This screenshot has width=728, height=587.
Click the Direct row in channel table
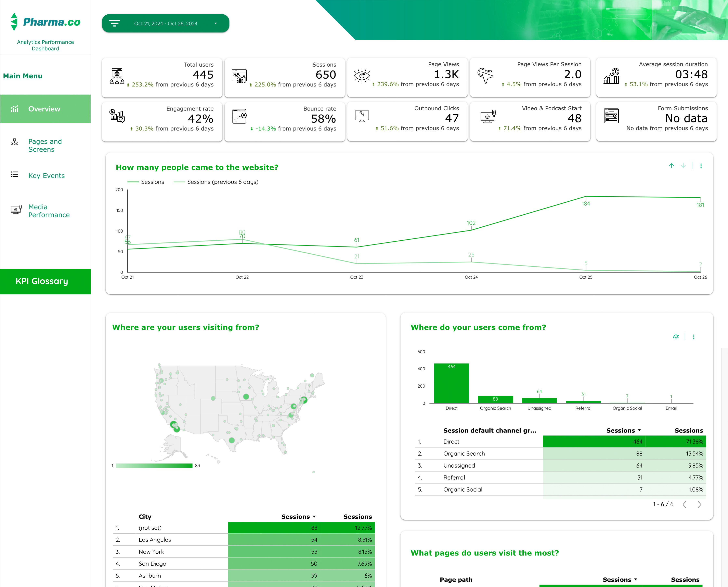(x=560, y=442)
